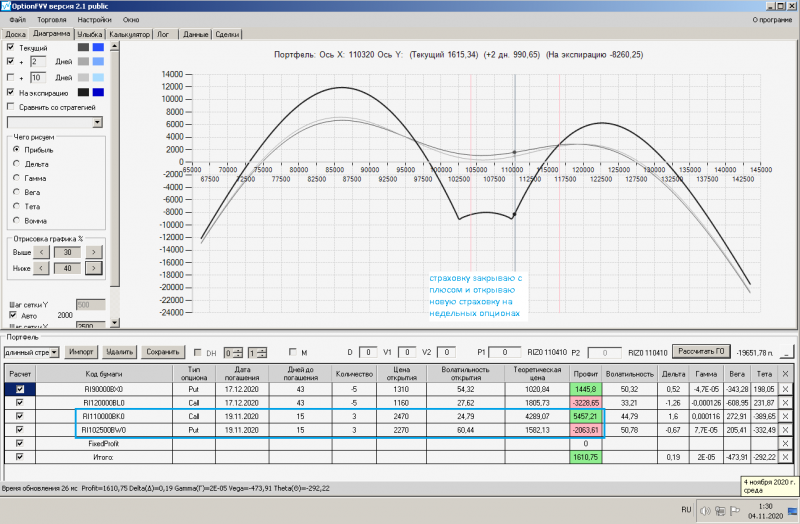The width and height of the screenshot is (800, 524).
Task: Delete the RI90000BX0 row with its X icon
Action: (x=785, y=388)
